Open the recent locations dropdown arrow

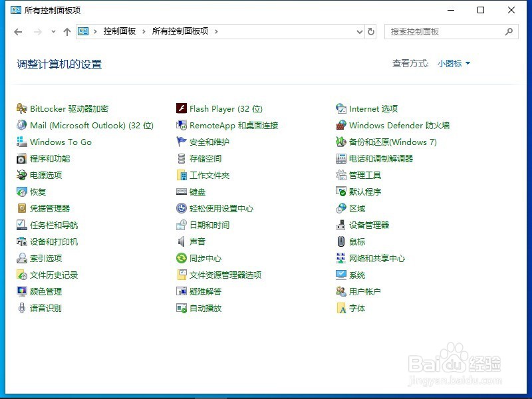coord(53,31)
